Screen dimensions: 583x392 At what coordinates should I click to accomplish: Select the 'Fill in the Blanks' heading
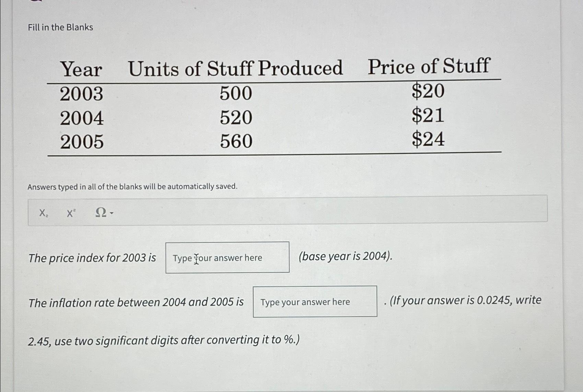coord(60,27)
